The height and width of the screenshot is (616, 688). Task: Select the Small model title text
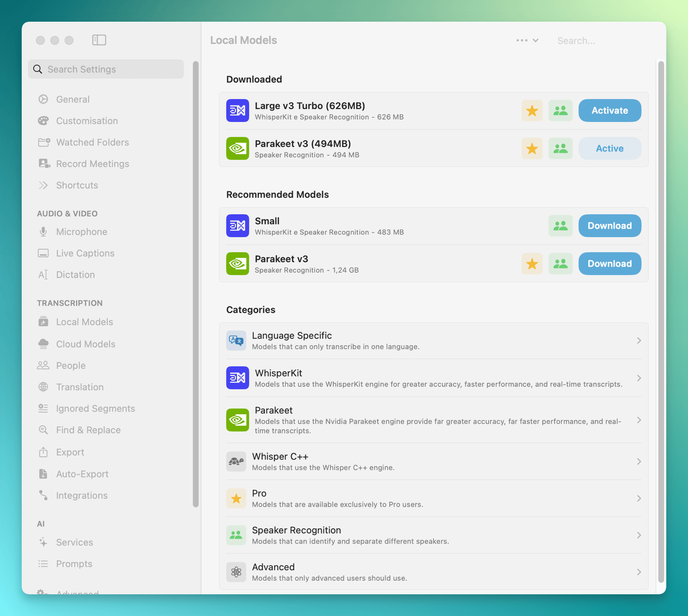click(x=267, y=221)
